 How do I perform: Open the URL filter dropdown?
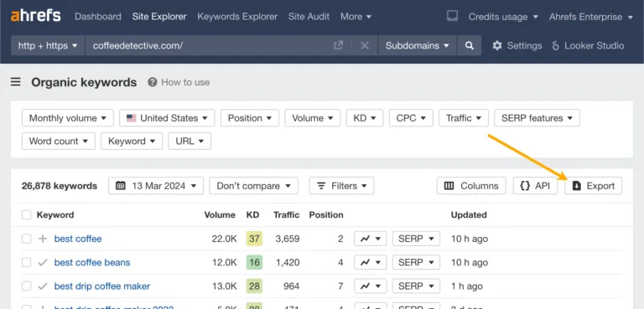tap(190, 142)
